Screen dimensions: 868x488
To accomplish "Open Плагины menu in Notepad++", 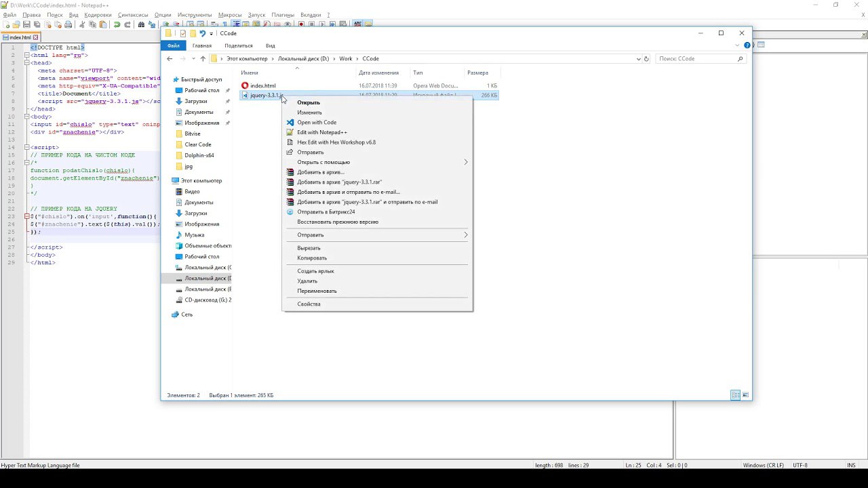I will [283, 14].
